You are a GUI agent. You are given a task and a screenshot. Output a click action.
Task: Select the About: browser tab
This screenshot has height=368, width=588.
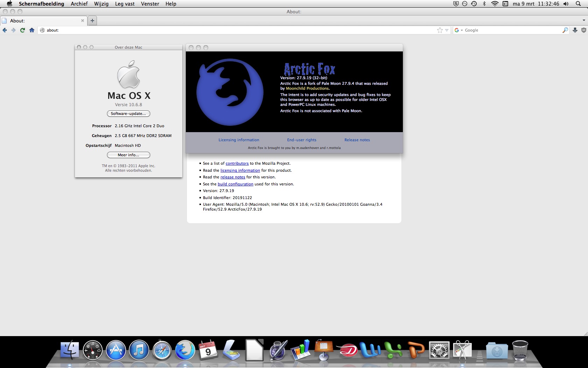[x=43, y=21]
